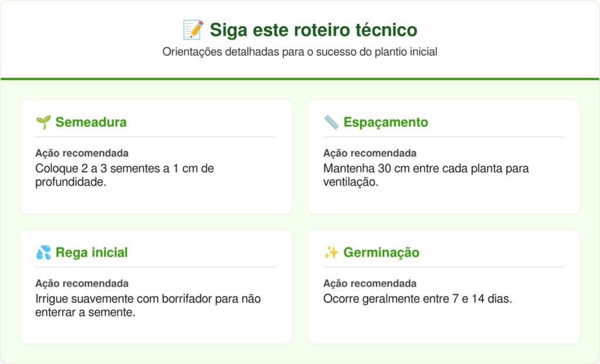Click Ação recomendada label in Espaçamento card
This screenshot has width=600, height=364.
coord(370,153)
